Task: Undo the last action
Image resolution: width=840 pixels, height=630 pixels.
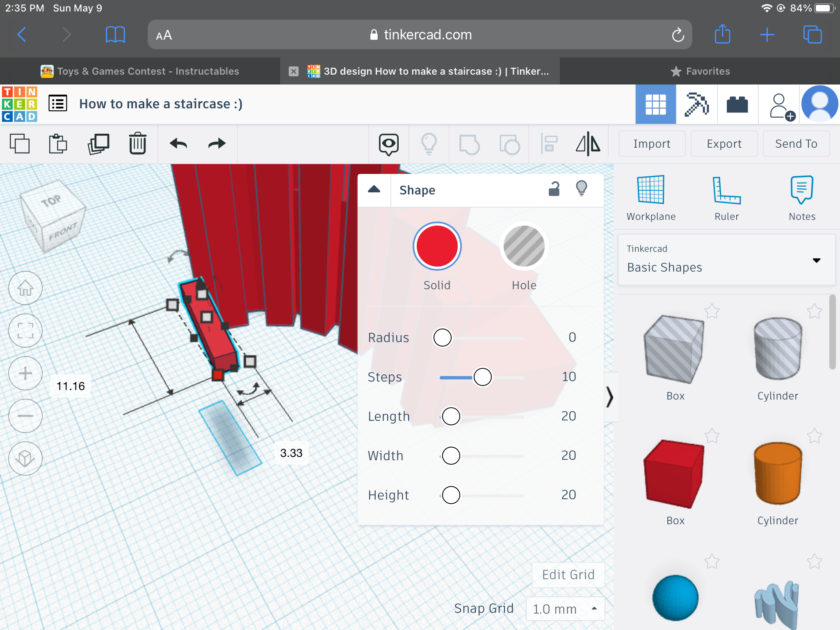Action: click(178, 144)
